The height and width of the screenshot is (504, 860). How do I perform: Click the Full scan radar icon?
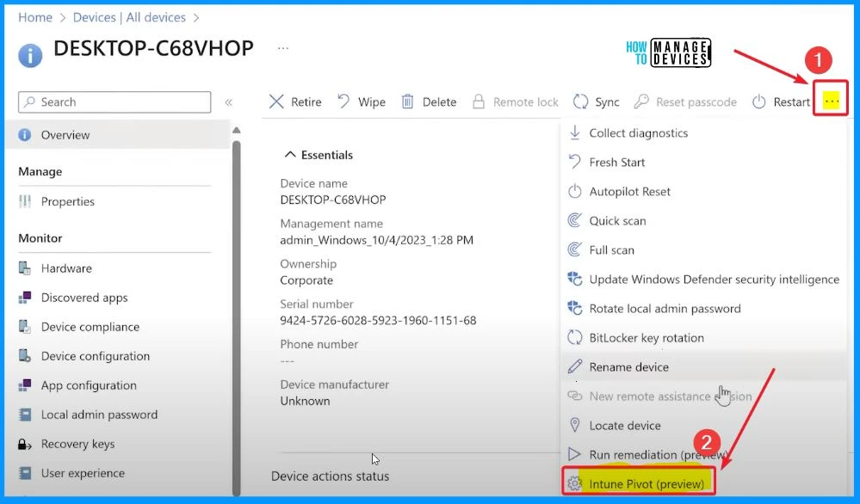click(x=574, y=249)
